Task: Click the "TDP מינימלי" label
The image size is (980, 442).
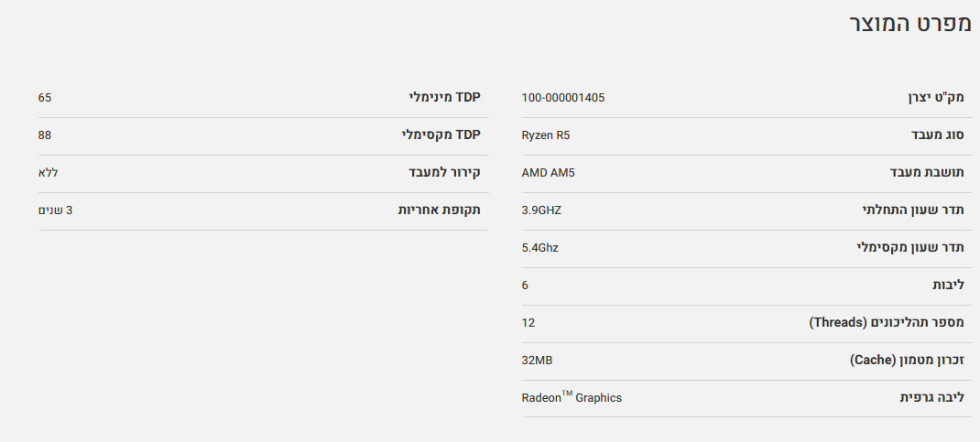Action: click(444, 98)
